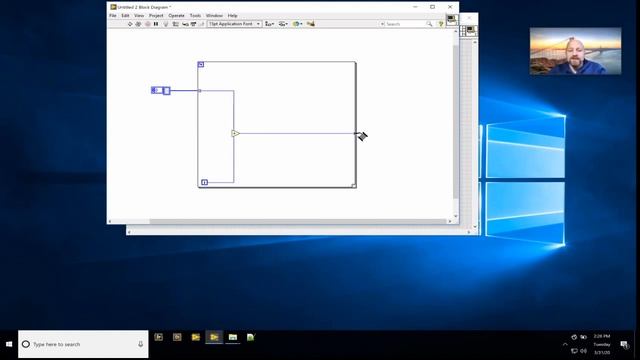Click the Run arrow button
640x360 pixels.
point(130,24)
